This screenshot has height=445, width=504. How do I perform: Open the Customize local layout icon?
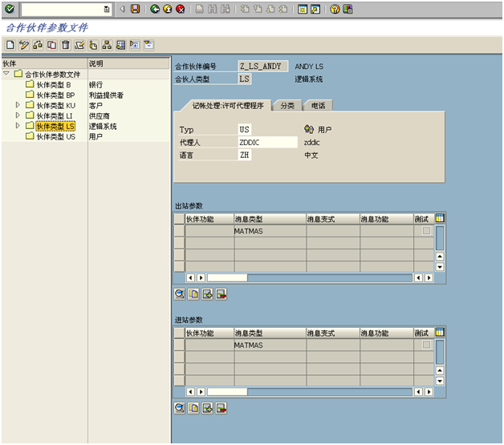pos(348,9)
